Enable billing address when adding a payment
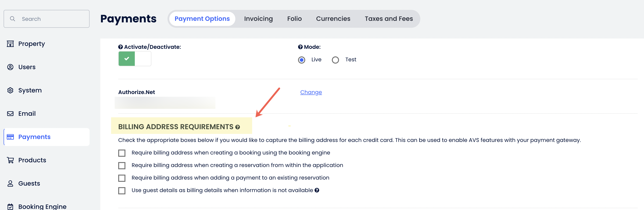The width and height of the screenshot is (644, 210). [122, 178]
